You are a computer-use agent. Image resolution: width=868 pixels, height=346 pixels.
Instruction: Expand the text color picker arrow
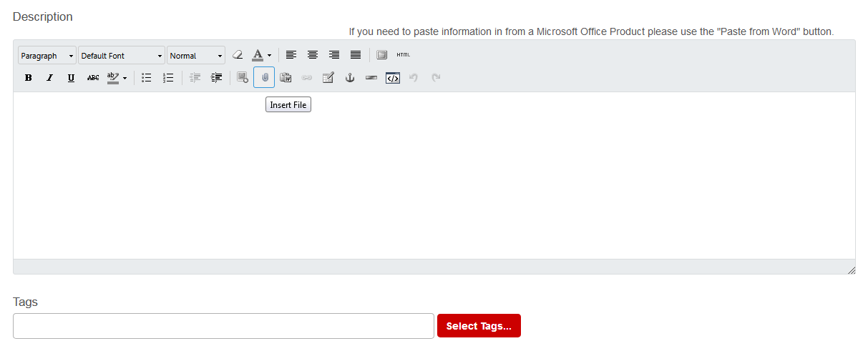(270, 55)
